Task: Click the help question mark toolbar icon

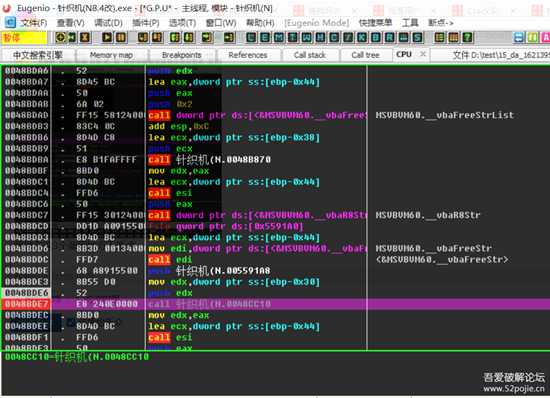Action: [x=467, y=37]
